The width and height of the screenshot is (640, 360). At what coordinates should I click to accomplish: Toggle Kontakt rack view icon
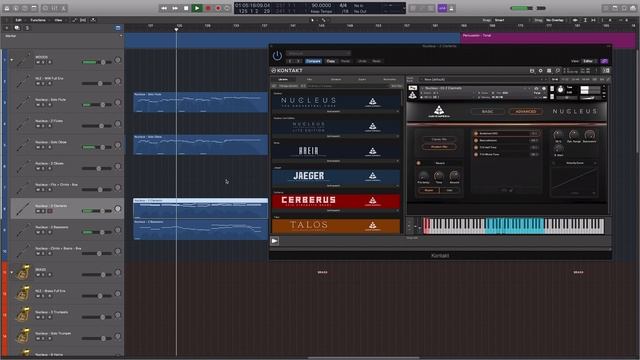point(549,71)
